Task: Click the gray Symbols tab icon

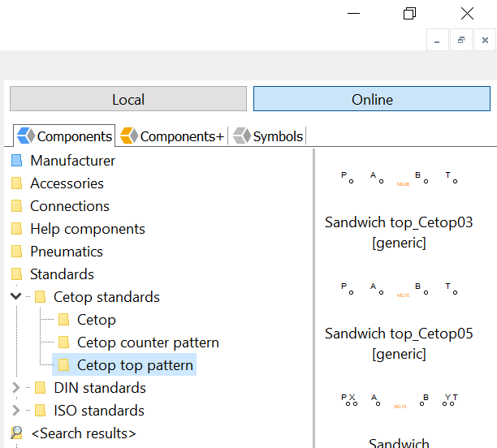Action: tap(242, 136)
